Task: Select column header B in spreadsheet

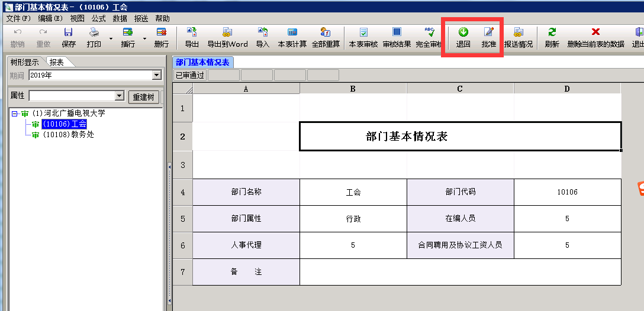Action: point(353,89)
